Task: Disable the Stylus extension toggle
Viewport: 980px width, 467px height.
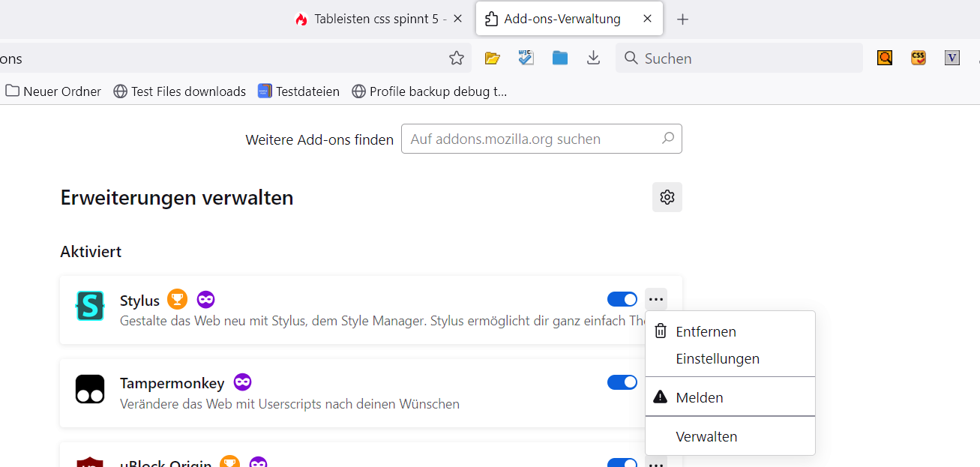Action: (x=622, y=300)
